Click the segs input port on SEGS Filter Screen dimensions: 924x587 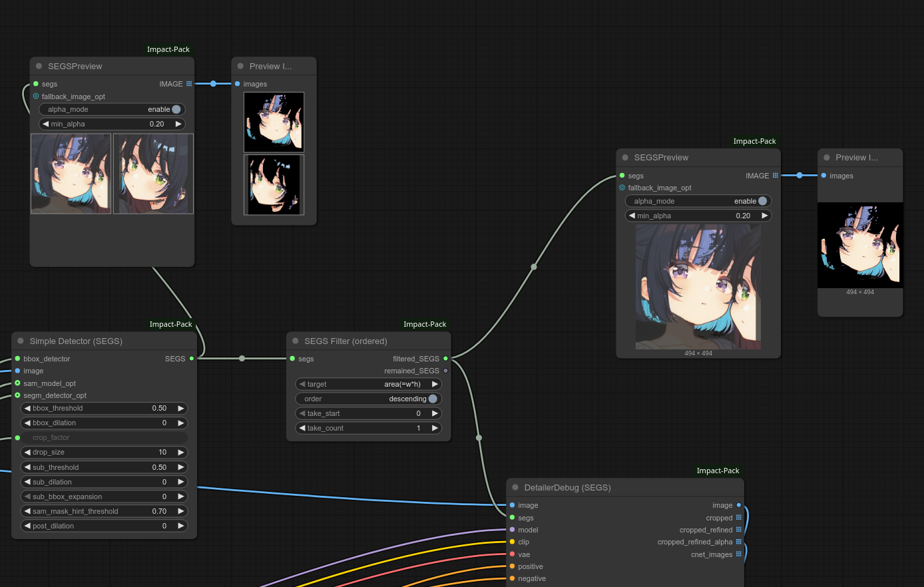[292, 359]
